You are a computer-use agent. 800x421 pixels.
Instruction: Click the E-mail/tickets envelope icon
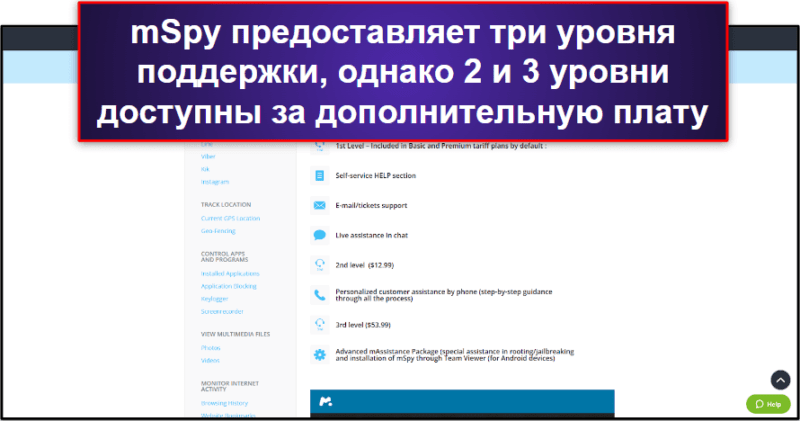click(319, 206)
